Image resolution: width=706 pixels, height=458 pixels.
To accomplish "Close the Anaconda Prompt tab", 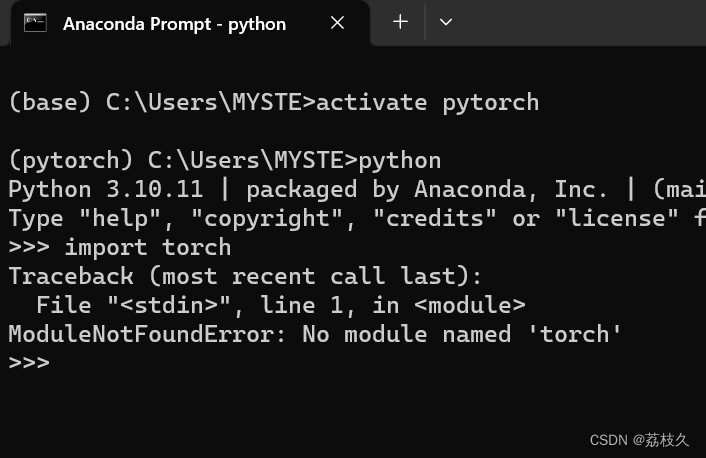I will tap(338, 22).
